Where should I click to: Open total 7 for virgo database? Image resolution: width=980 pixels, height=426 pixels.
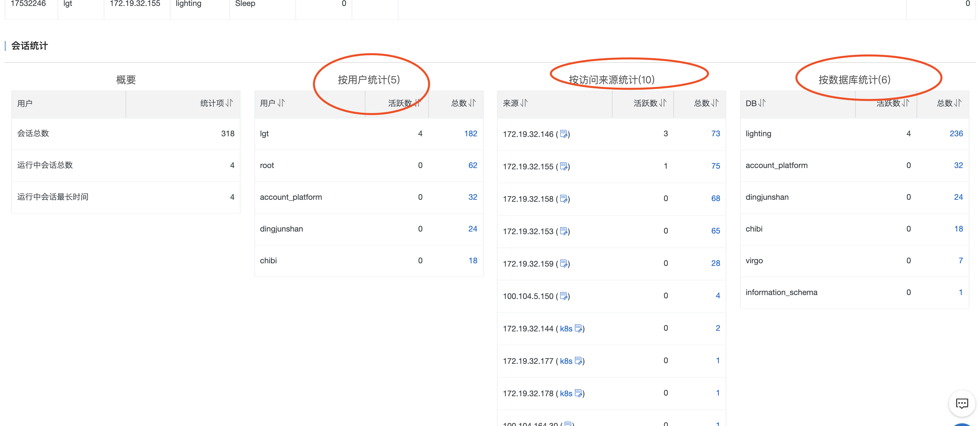click(961, 261)
